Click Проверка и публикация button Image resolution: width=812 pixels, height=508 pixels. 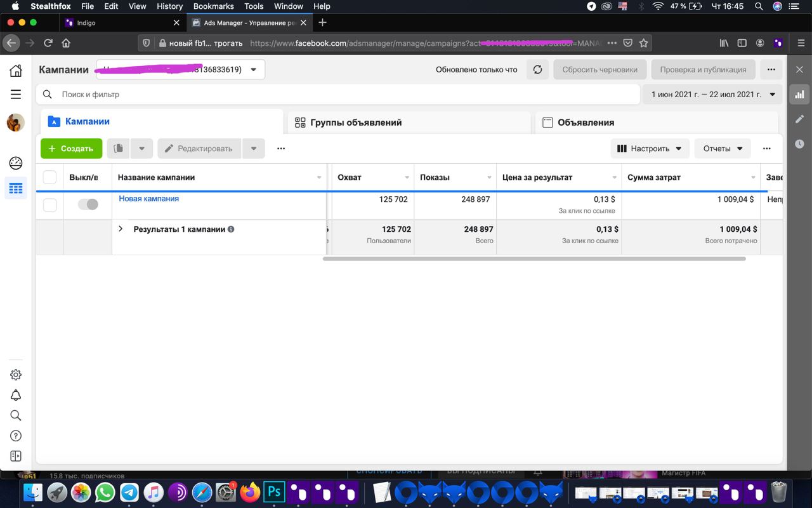(x=703, y=69)
